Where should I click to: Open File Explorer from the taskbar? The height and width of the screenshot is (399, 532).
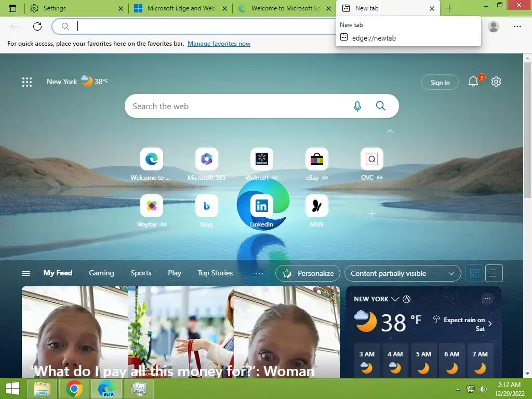click(x=42, y=389)
